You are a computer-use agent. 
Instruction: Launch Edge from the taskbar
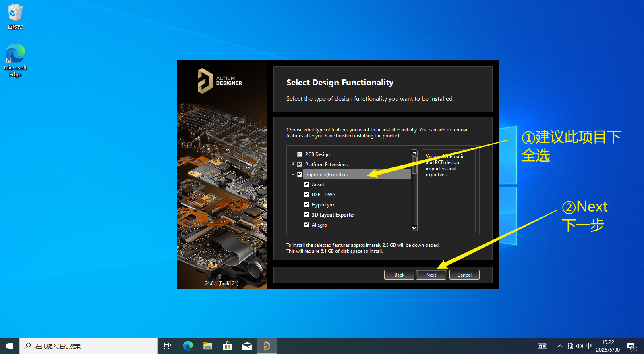pyautogui.click(x=188, y=346)
